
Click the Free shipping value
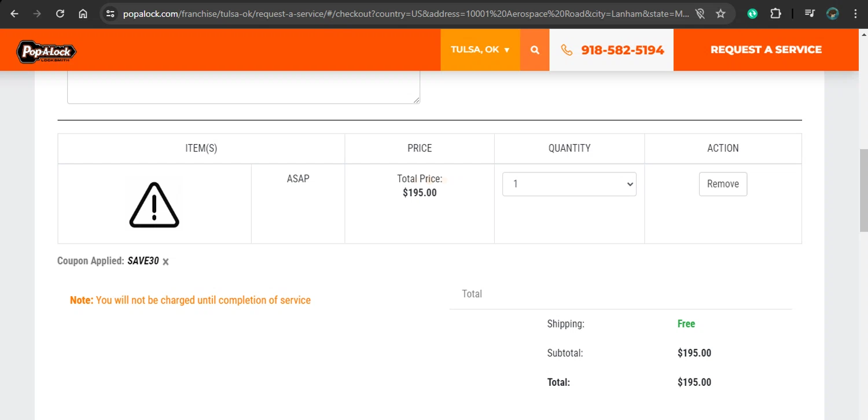pos(686,324)
